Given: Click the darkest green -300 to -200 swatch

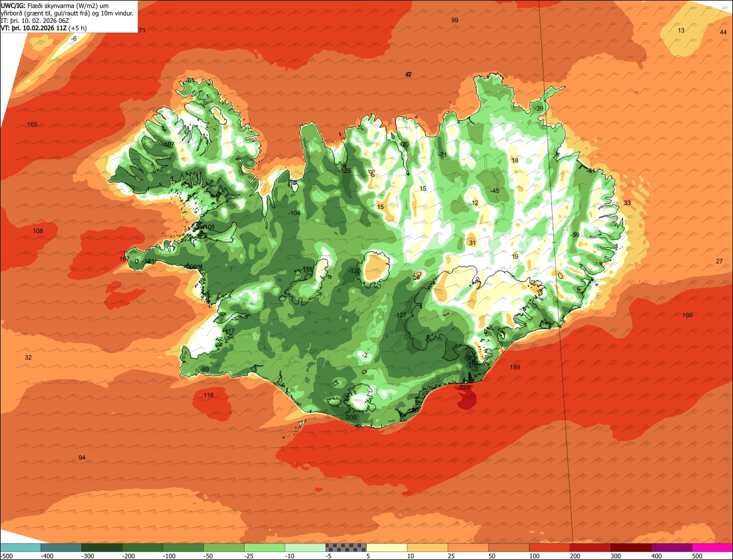Looking at the screenshot, I should [101, 547].
